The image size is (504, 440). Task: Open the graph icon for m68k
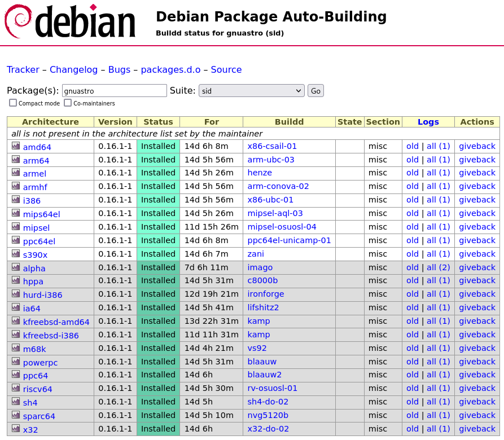click(16, 348)
